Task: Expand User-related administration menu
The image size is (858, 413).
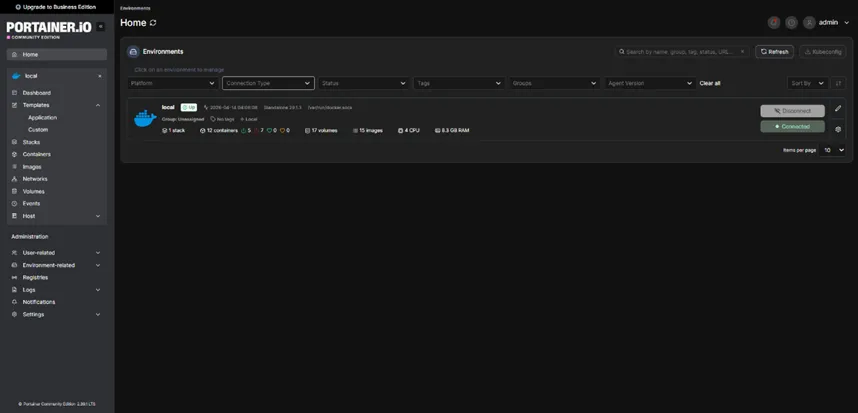Action: pos(56,253)
